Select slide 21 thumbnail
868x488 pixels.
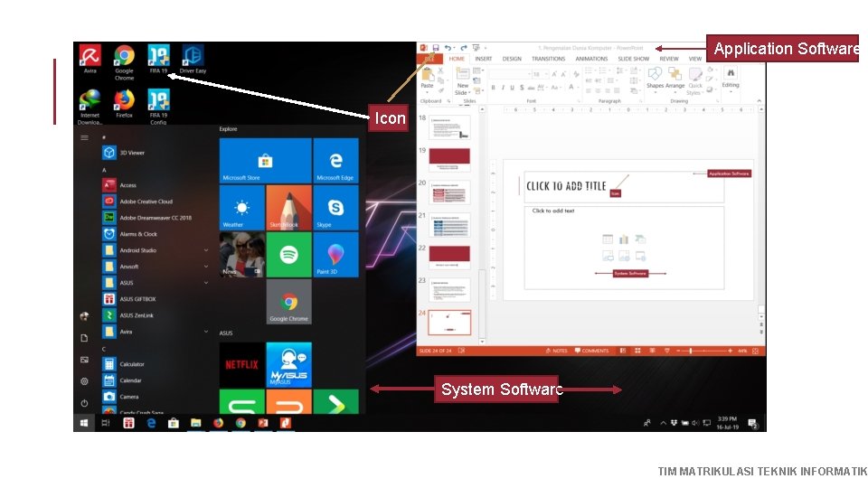point(449,225)
